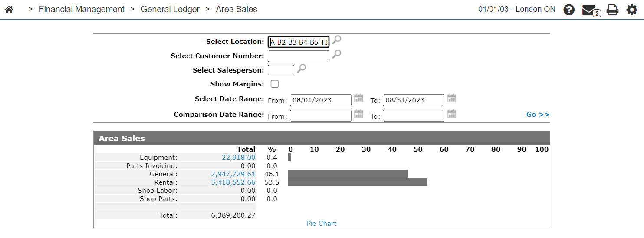Open the Help question mark icon
644x238 pixels.
coord(569,10)
